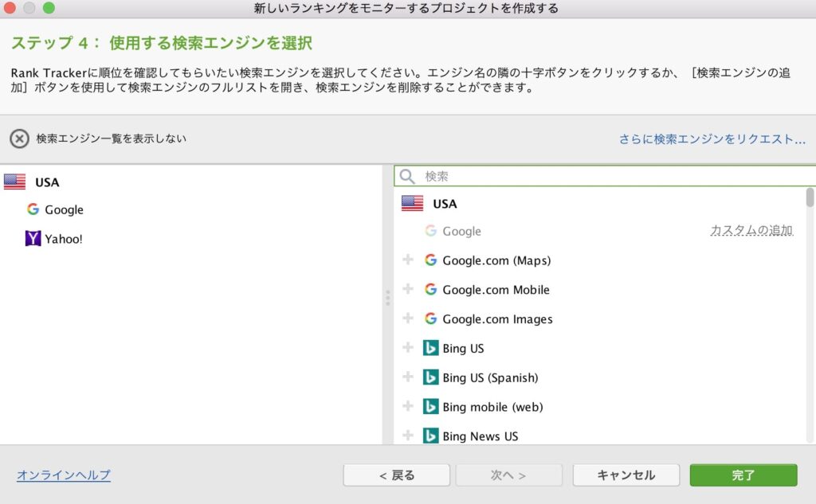Screen dimensions: 816x504
Task: Click the plus icon beside Bing News US
Action: tap(408, 435)
